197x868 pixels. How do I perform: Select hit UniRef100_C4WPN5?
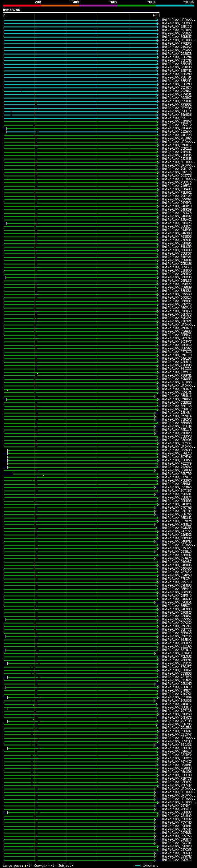(177, 542)
